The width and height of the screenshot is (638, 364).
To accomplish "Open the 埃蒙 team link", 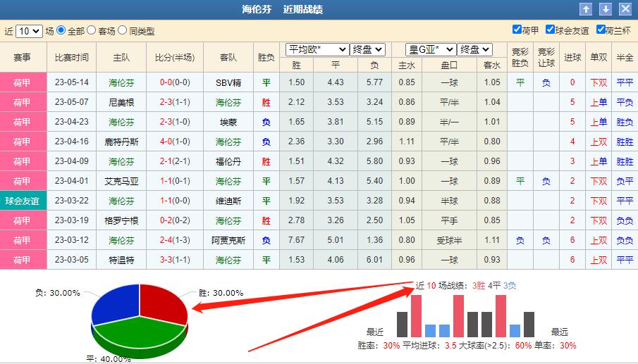I will tap(228, 123).
